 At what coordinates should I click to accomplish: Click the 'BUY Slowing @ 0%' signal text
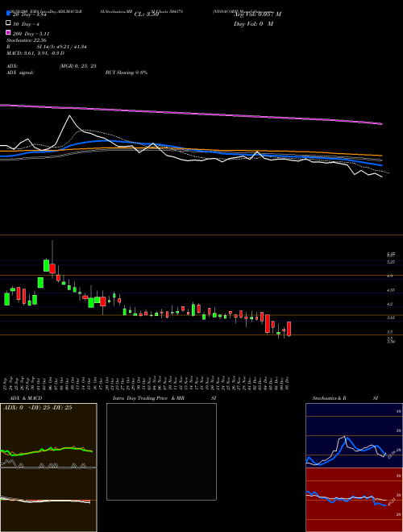(127, 73)
